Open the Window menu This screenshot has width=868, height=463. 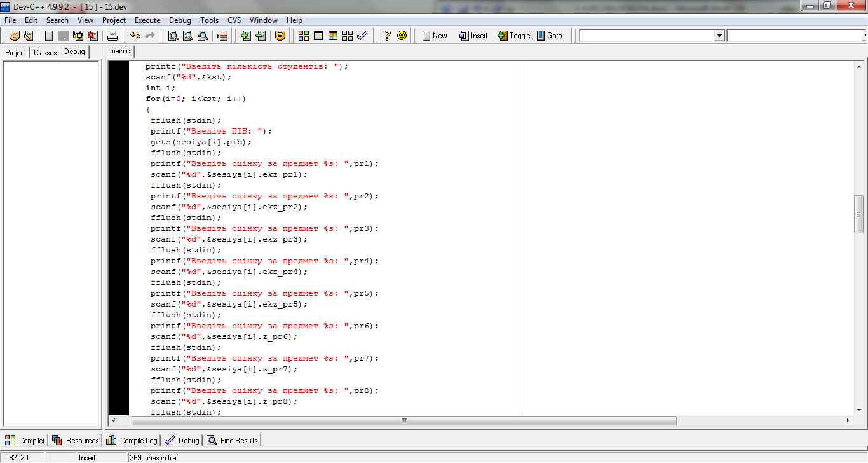[263, 20]
